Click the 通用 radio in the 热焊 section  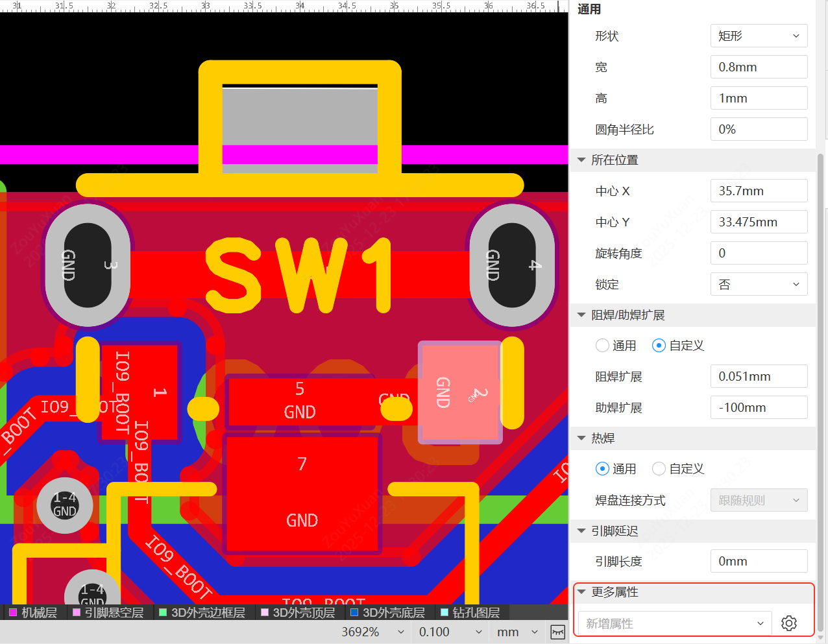point(602,468)
